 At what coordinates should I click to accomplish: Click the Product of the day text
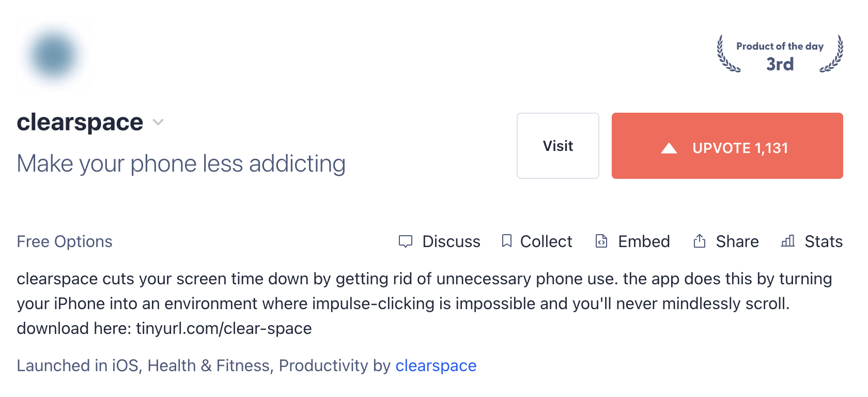(780, 47)
